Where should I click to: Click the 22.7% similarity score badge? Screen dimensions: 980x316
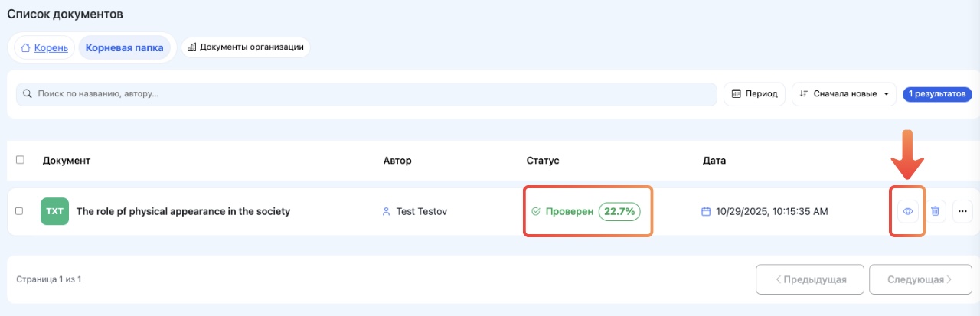point(619,211)
